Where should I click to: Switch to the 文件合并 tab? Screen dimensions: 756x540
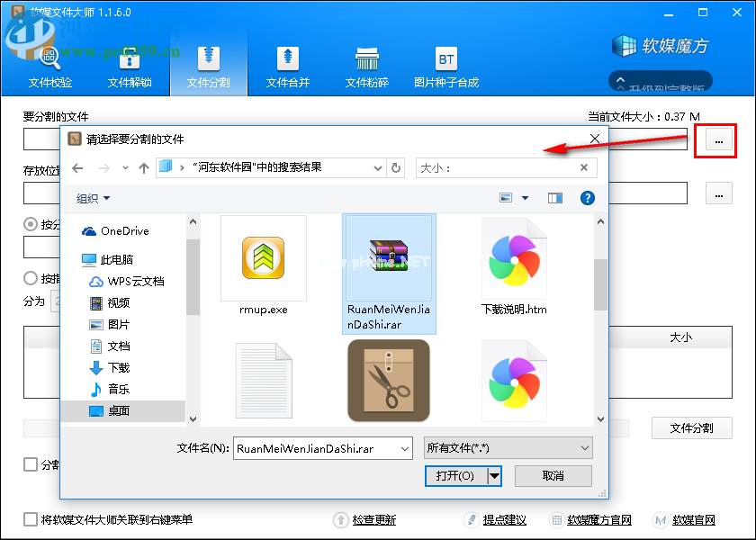pos(287,63)
